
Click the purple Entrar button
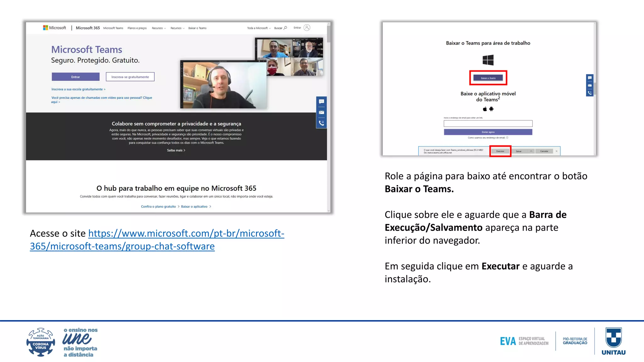pyautogui.click(x=75, y=77)
